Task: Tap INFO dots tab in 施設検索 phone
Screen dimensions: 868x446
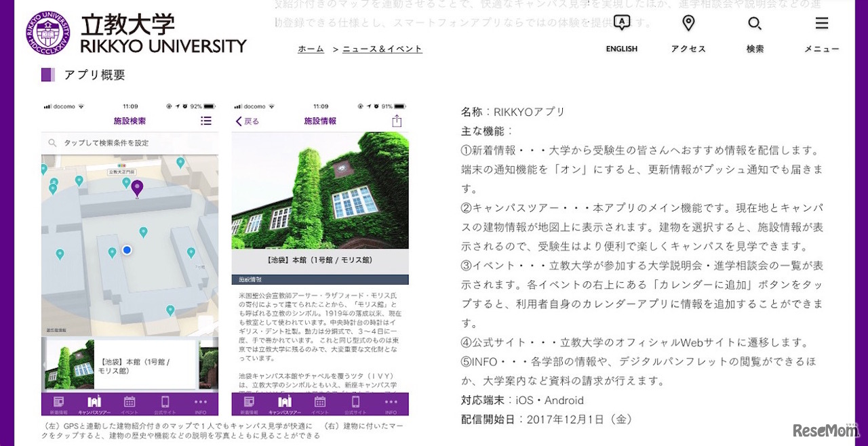Action: click(x=201, y=405)
